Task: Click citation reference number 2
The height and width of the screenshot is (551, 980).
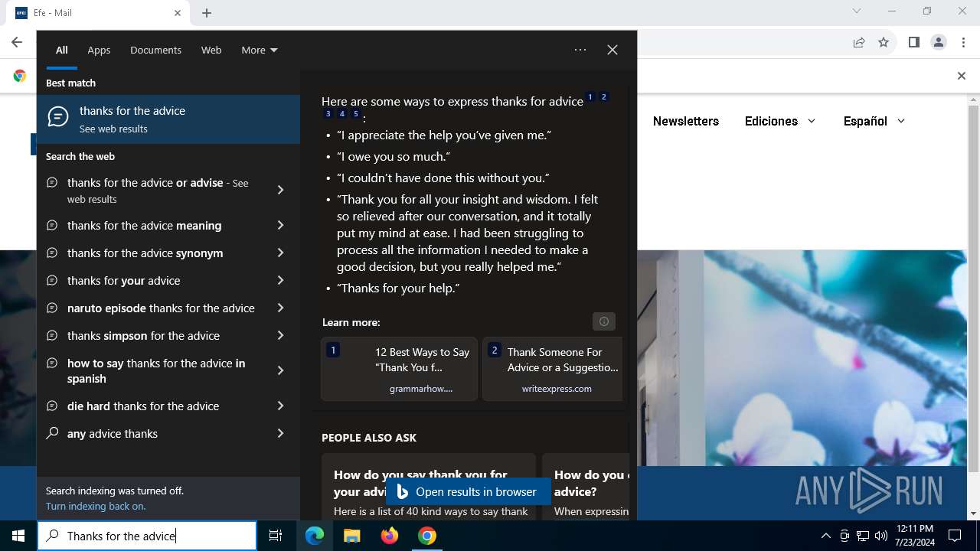Action: coord(604,97)
